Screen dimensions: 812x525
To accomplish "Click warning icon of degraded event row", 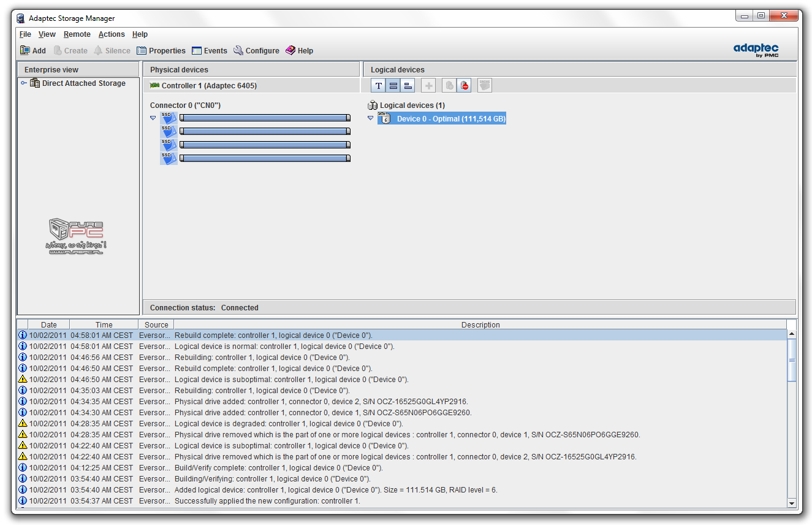I will click(x=23, y=424).
